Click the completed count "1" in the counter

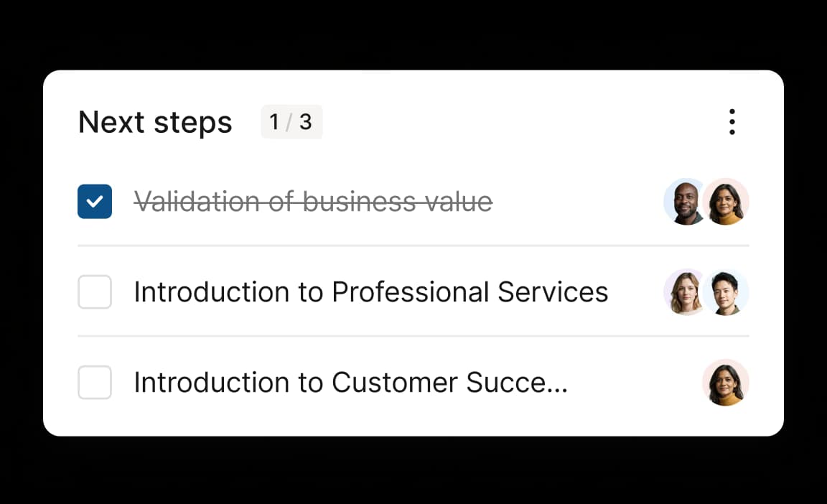pyautogui.click(x=274, y=122)
